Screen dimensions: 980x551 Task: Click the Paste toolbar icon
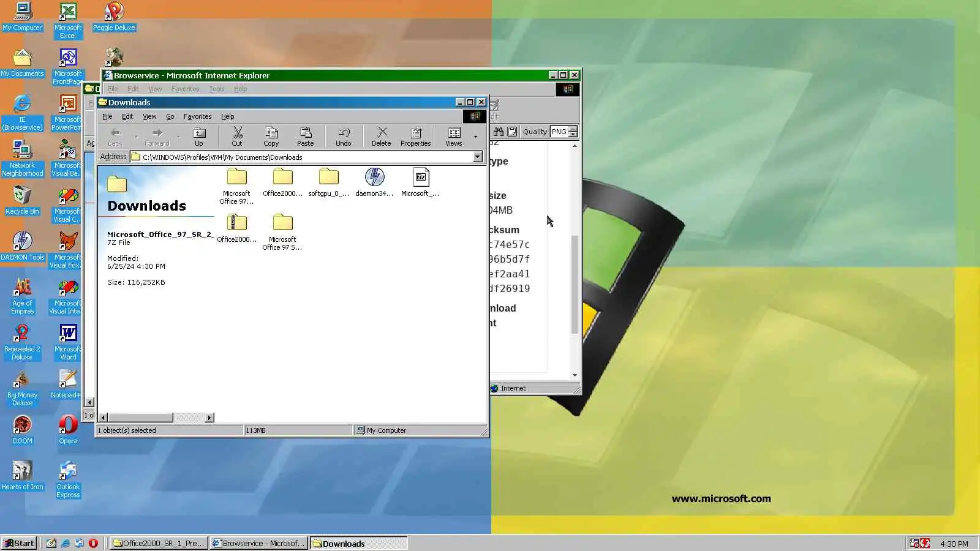pos(306,137)
